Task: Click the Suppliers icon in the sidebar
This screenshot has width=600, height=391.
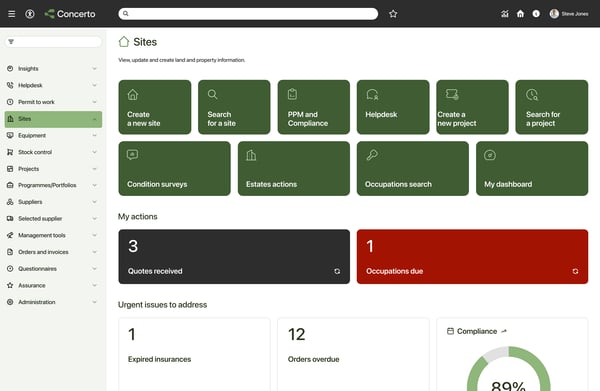Action: click(x=10, y=202)
